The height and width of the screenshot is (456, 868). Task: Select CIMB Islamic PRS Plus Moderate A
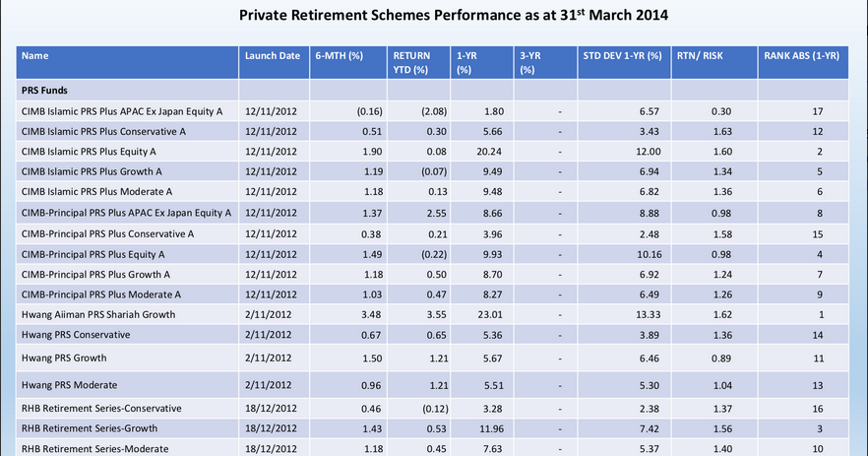(96, 192)
